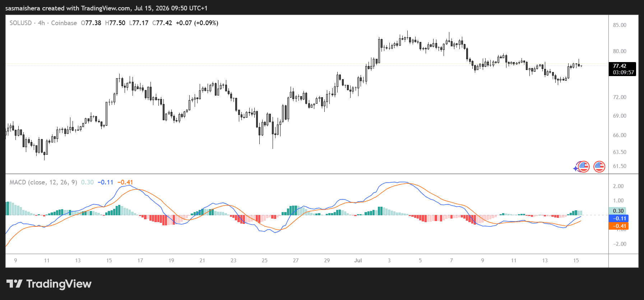Select the change value +0.07 (+0.09%)

[197, 23]
